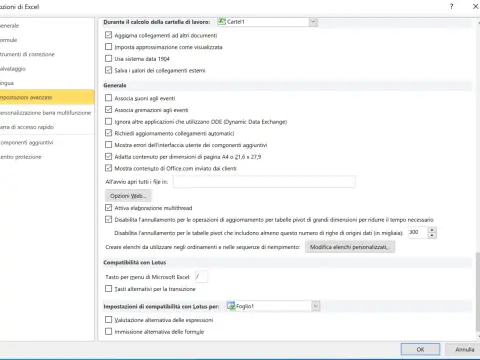Toggle Disabilita l'annullamento per tabelle pivot checkbox

tap(108, 219)
